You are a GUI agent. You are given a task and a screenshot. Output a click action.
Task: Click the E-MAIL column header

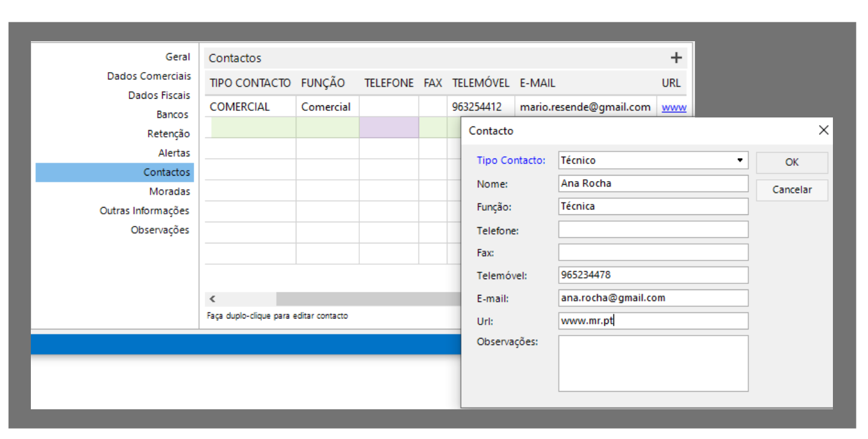[537, 83]
